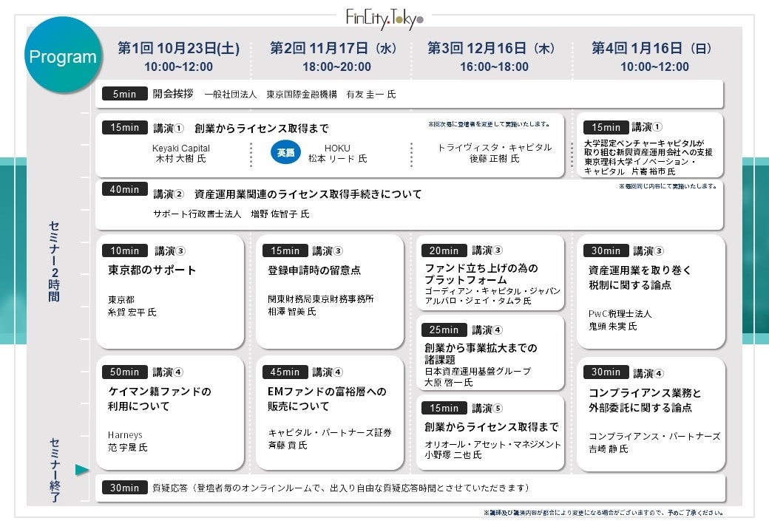769x532 pixels.
Task: Click the vertical セミナー2時間 label
Action: (54, 261)
